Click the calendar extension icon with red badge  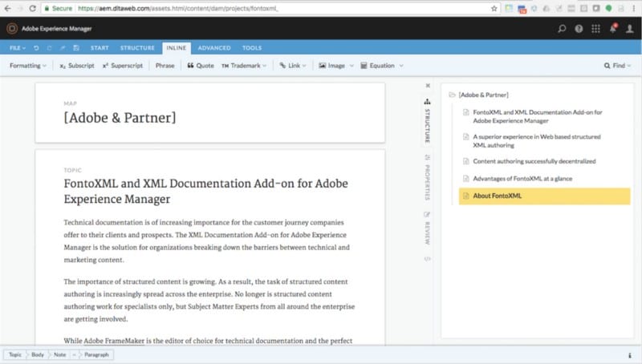point(522,9)
